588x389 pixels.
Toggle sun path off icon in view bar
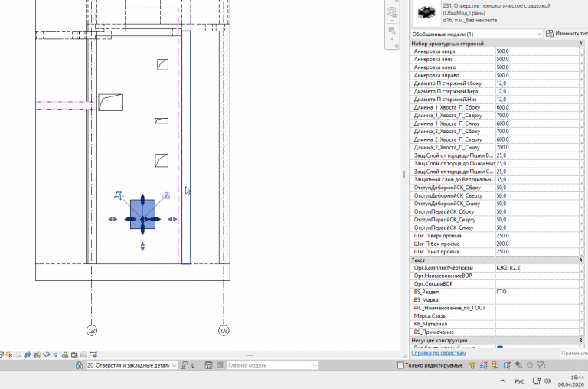pyautogui.click(x=8, y=355)
